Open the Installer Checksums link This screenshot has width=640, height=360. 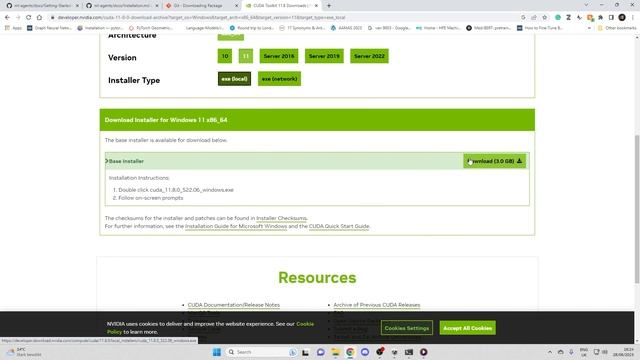[281, 218]
